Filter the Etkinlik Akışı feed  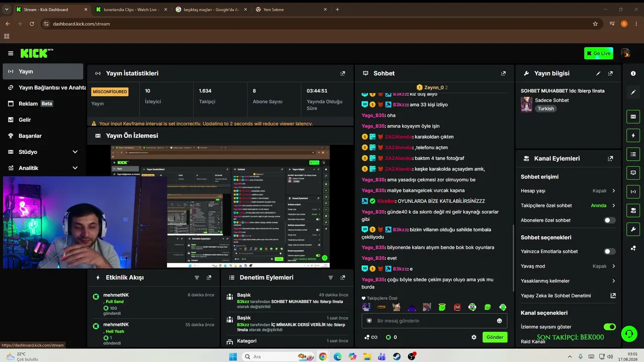pos(197,278)
